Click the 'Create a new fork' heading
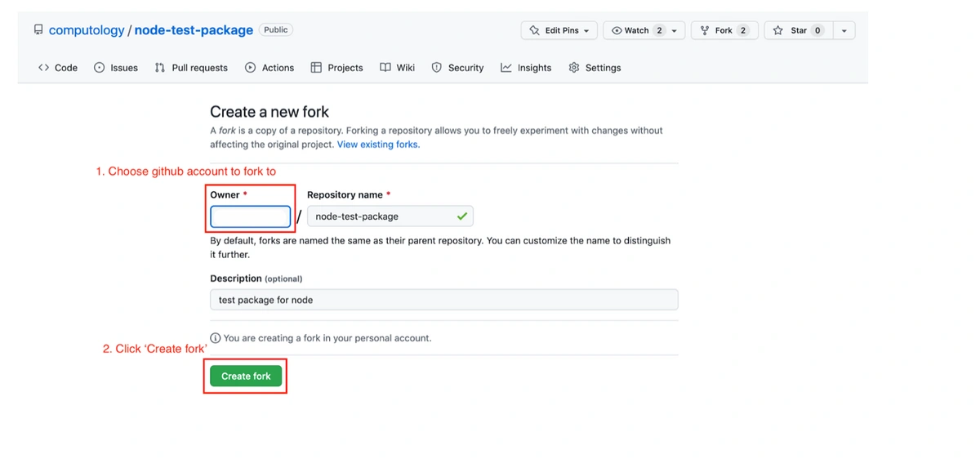The height and width of the screenshot is (459, 980). 269,112
